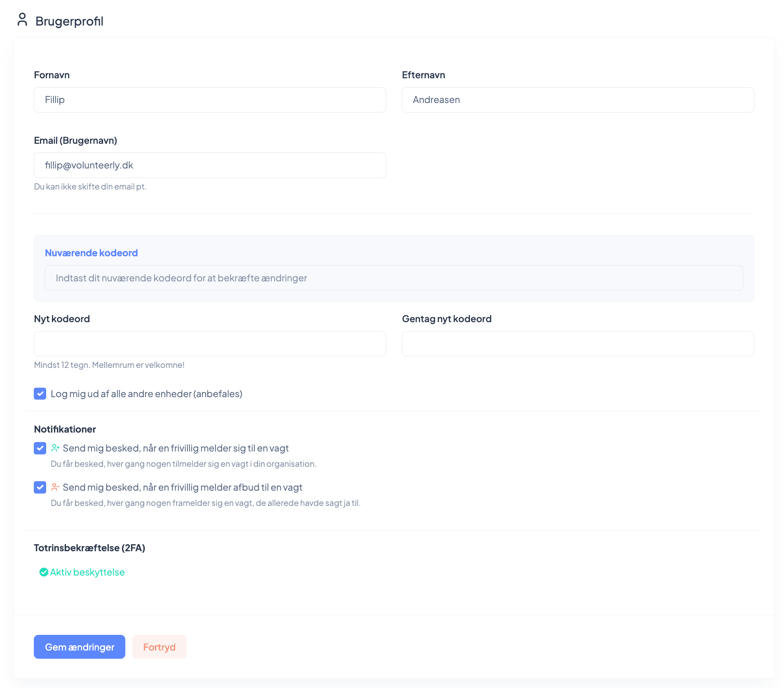Image resolution: width=784 pixels, height=688 pixels.
Task: Click description about nogen framelder sig en vagt
Action: click(206, 503)
